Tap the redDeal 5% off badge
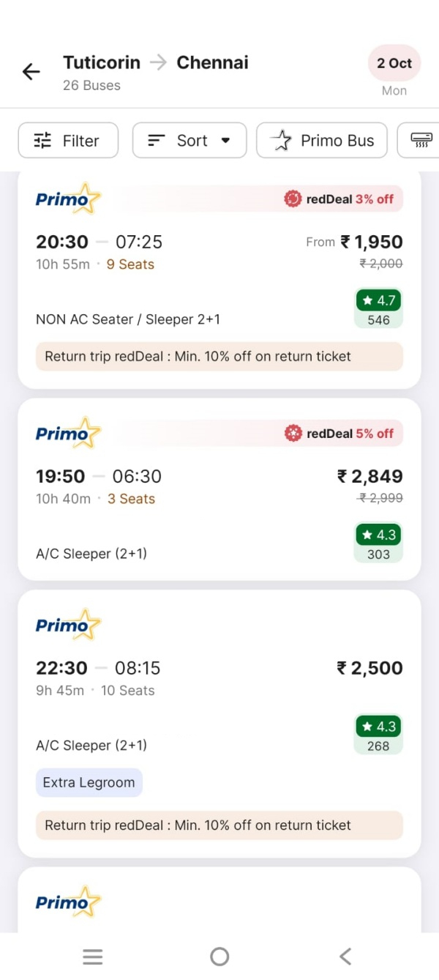Image resolution: width=439 pixels, height=980 pixels. 340,432
